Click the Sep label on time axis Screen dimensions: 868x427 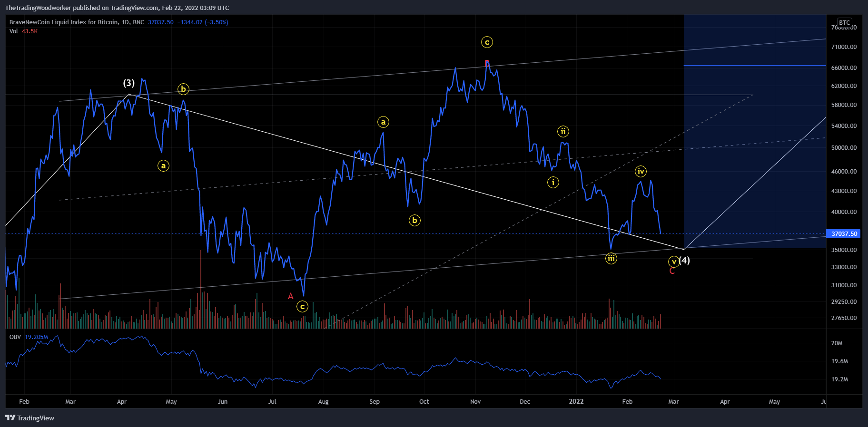click(375, 402)
